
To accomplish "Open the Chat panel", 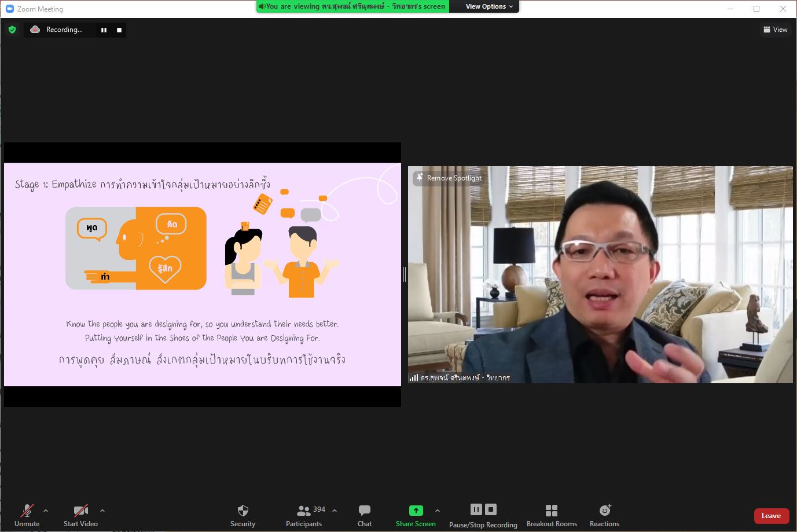I will coord(365,515).
